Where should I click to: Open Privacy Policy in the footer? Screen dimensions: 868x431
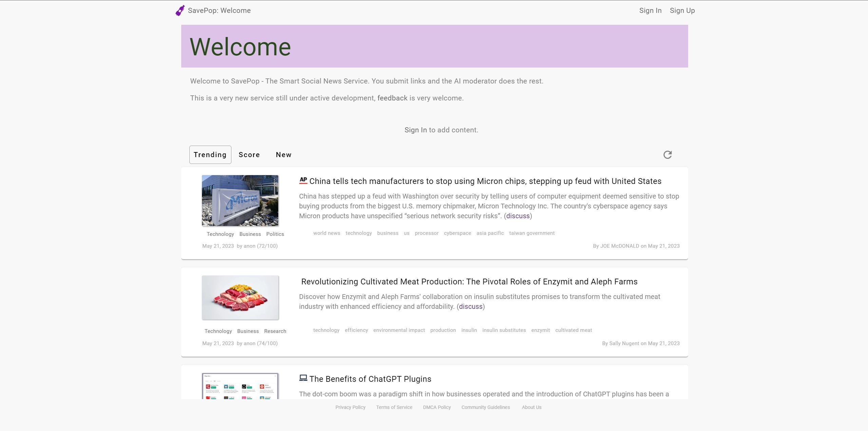tap(350, 407)
